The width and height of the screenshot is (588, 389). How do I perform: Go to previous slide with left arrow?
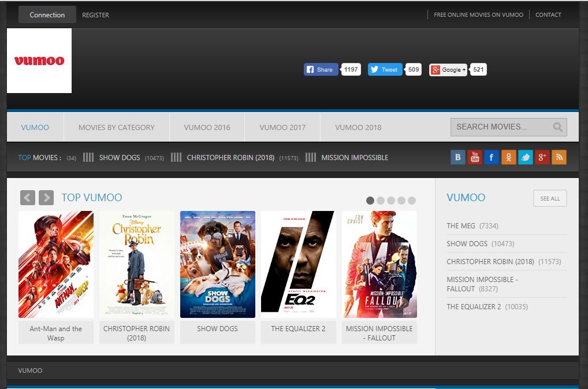pos(28,197)
